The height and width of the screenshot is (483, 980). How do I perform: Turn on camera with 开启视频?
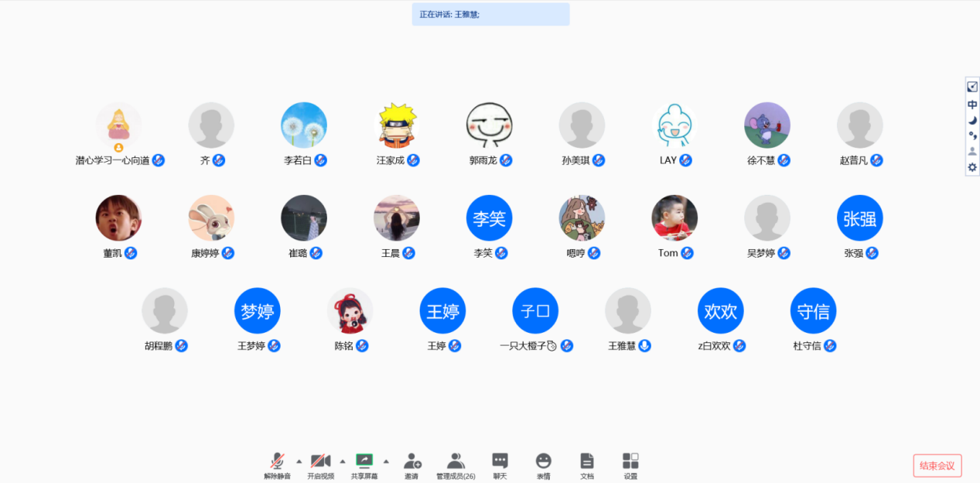tap(320, 462)
